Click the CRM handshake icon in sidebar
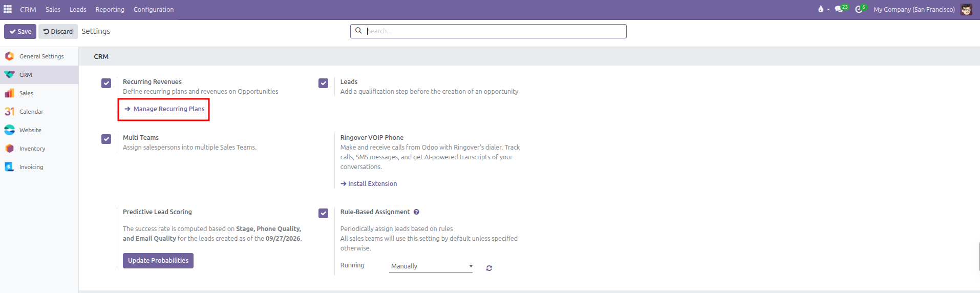This screenshot has height=293, width=980. (9, 75)
